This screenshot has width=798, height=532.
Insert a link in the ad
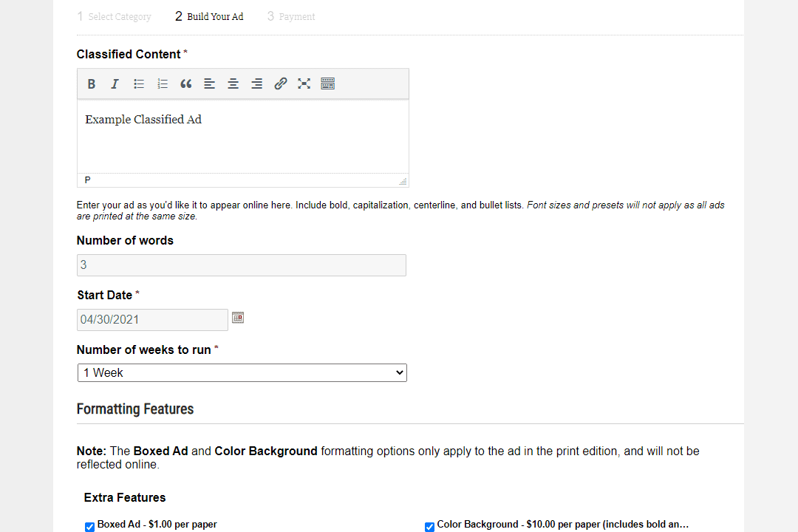point(281,84)
